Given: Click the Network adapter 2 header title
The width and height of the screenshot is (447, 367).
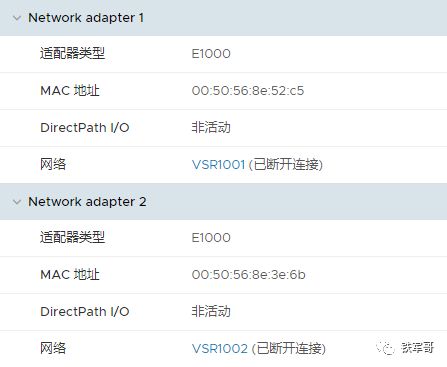Looking at the screenshot, I should coord(87,202).
